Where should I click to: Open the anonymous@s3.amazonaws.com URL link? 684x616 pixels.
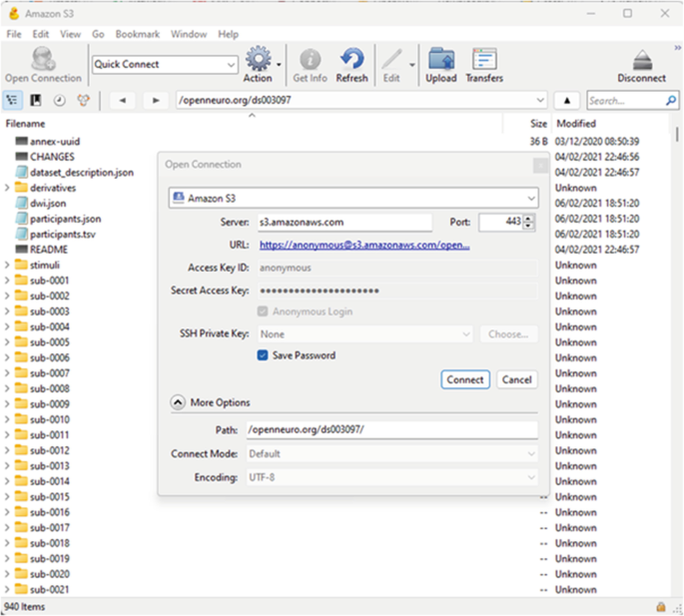point(364,246)
